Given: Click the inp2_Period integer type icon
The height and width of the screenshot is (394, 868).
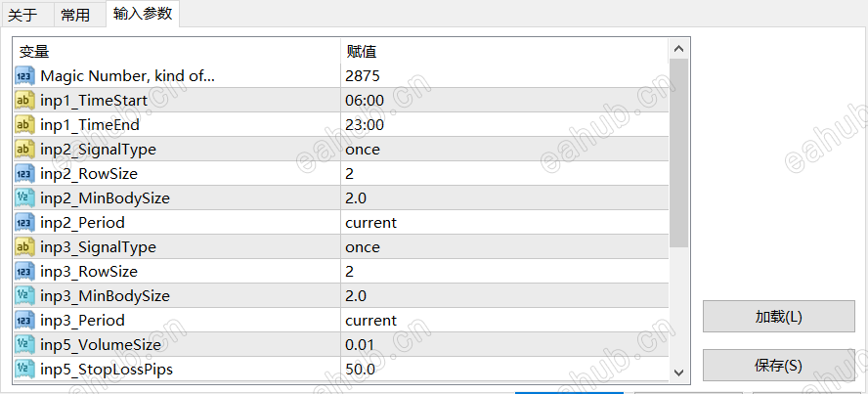Looking at the screenshot, I should (24, 223).
